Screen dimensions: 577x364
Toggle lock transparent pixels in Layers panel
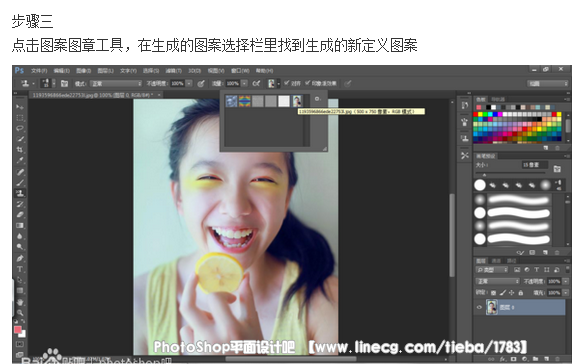(493, 293)
